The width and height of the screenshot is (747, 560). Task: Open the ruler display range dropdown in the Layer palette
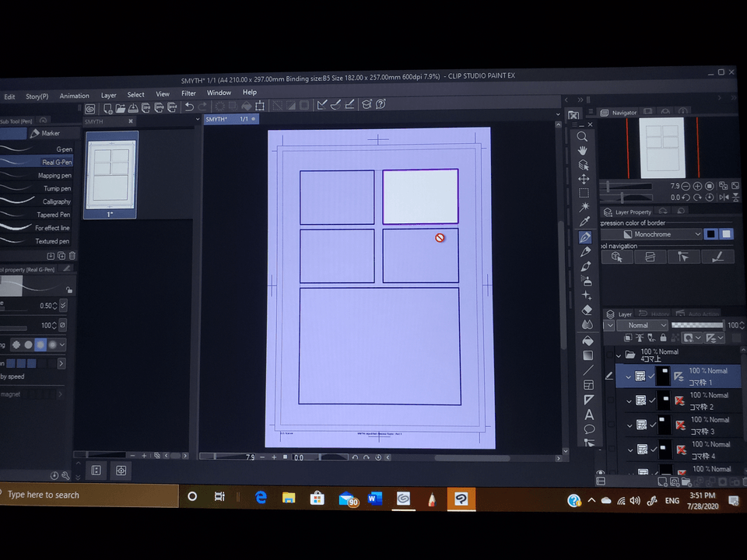click(x=721, y=338)
